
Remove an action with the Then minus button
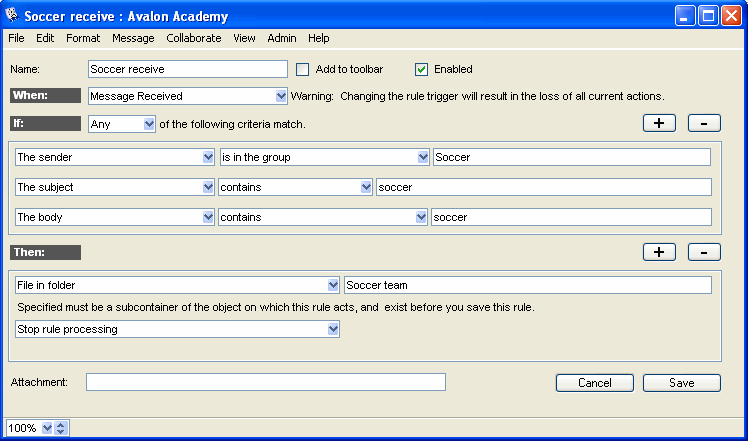click(x=704, y=252)
